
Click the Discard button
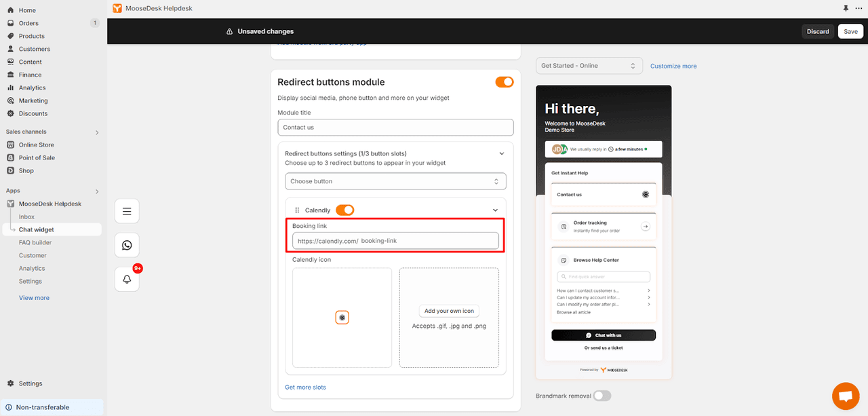(x=818, y=31)
